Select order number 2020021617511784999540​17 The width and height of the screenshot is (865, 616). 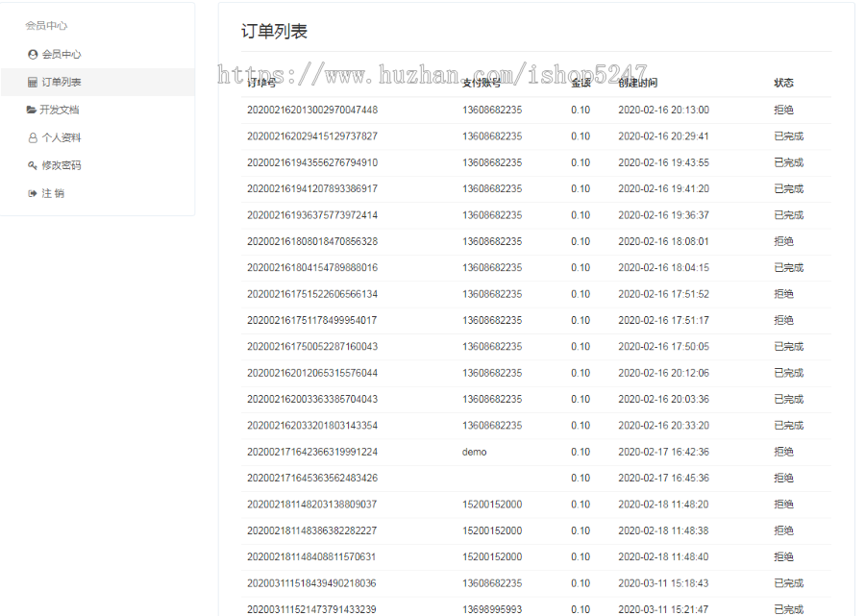311,320
